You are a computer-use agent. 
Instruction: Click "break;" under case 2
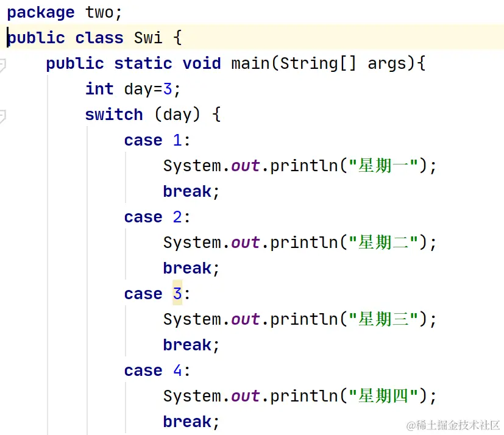point(191,268)
